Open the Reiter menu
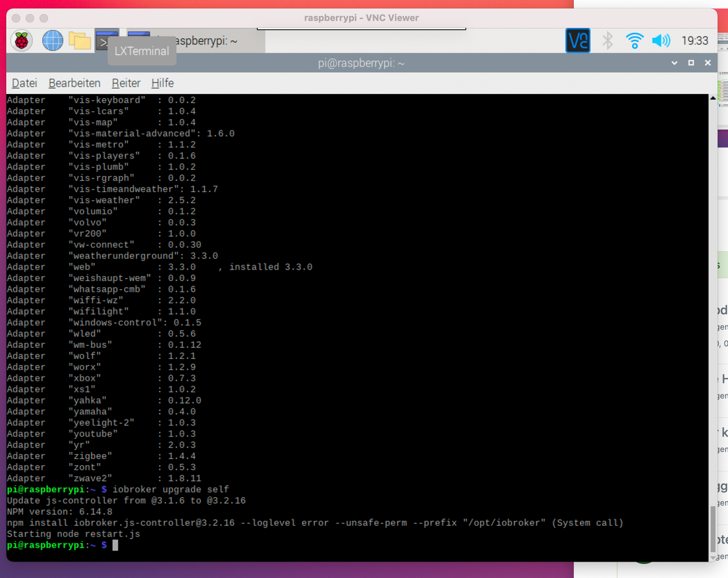The height and width of the screenshot is (578, 728). click(x=126, y=83)
